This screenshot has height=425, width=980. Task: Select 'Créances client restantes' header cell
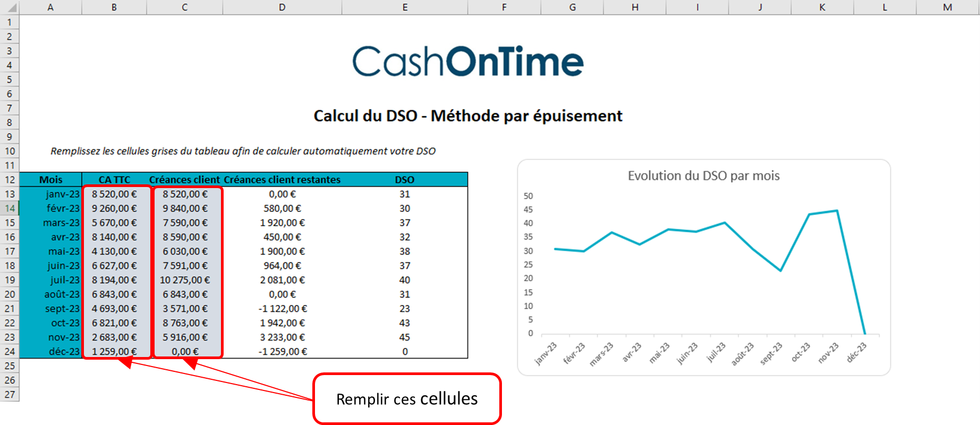(282, 180)
